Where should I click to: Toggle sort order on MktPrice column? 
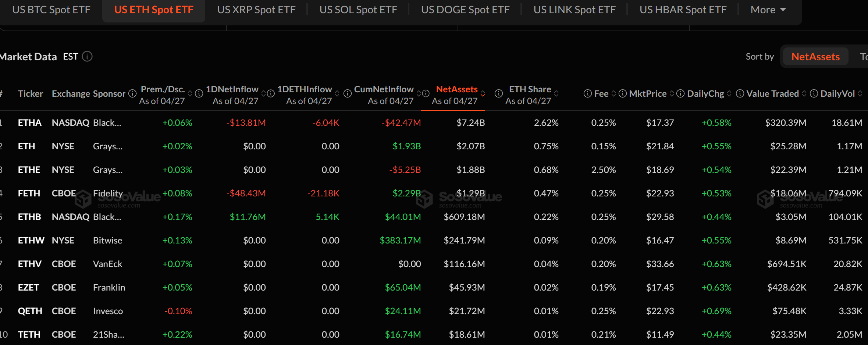(672, 94)
